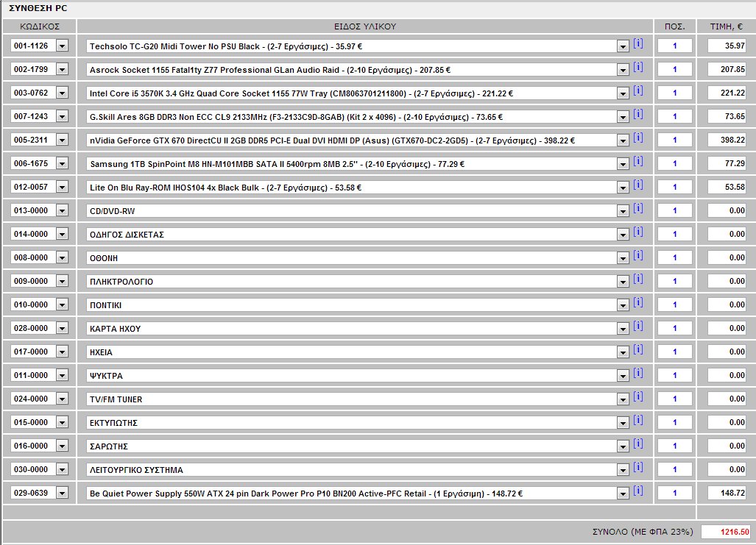The image size is (756, 545).
Task: Open code dropdown 030-0000
Action: tap(62, 469)
